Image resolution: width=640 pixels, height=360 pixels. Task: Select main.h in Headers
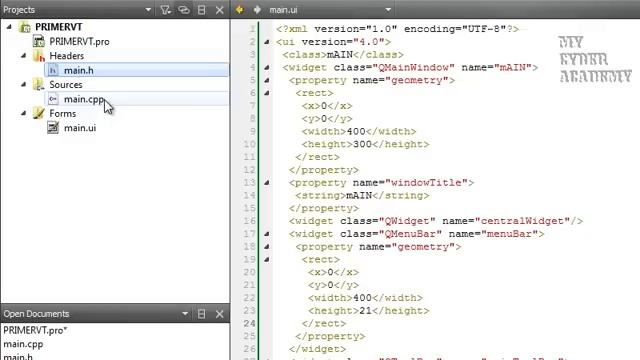tap(78, 70)
